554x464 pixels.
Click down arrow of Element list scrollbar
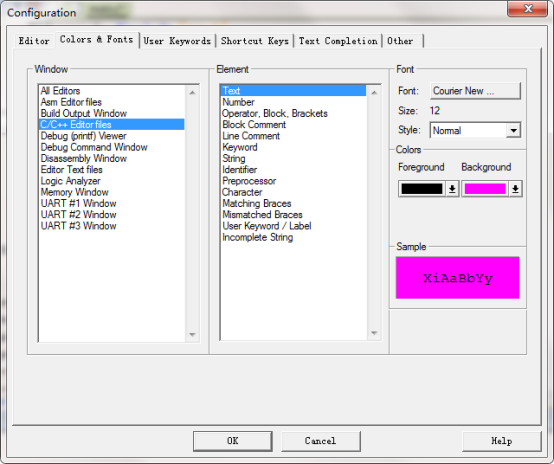tap(374, 333)
